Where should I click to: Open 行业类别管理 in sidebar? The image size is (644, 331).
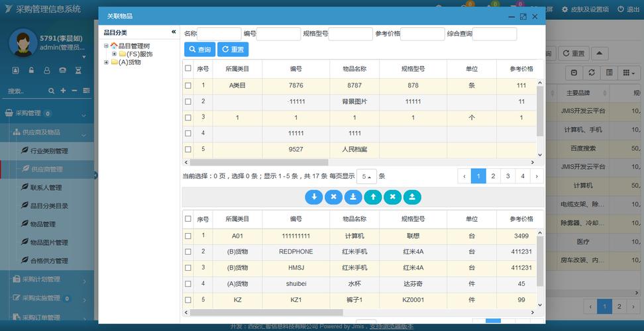point(49,151)
